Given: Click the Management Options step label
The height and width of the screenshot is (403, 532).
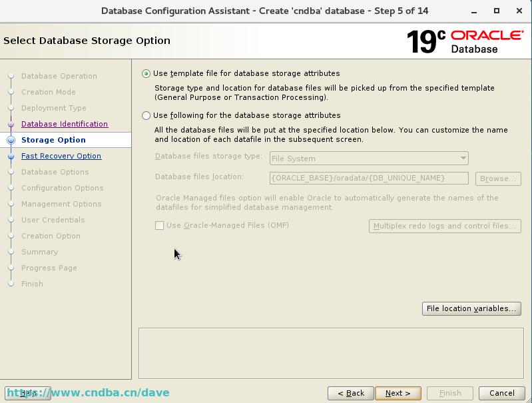Looking at the screenshot, I should (x=61, y=204).
